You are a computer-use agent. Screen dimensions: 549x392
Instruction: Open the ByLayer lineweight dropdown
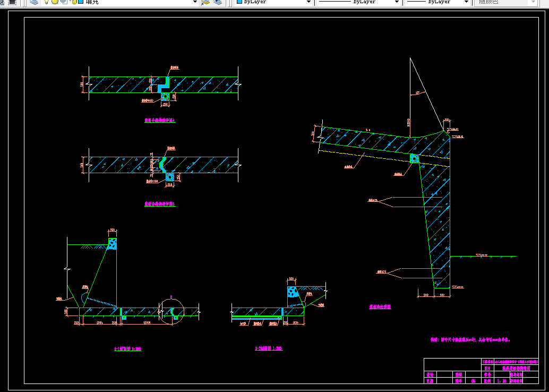click(466, 2)
